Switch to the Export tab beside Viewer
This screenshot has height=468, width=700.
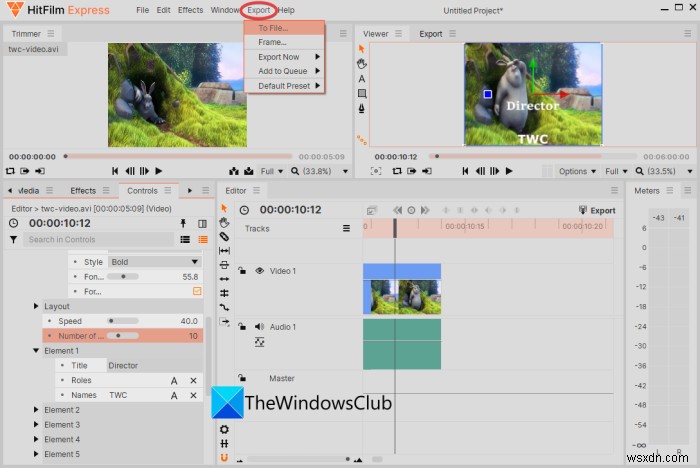[x=430, y=34]
